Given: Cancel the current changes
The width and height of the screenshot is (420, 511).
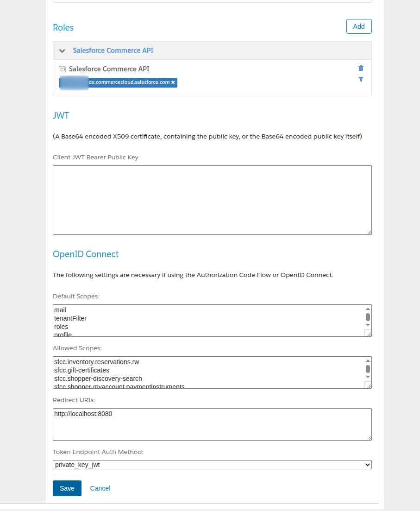Looking at the screenshot, I should click(x=100, y=488).
